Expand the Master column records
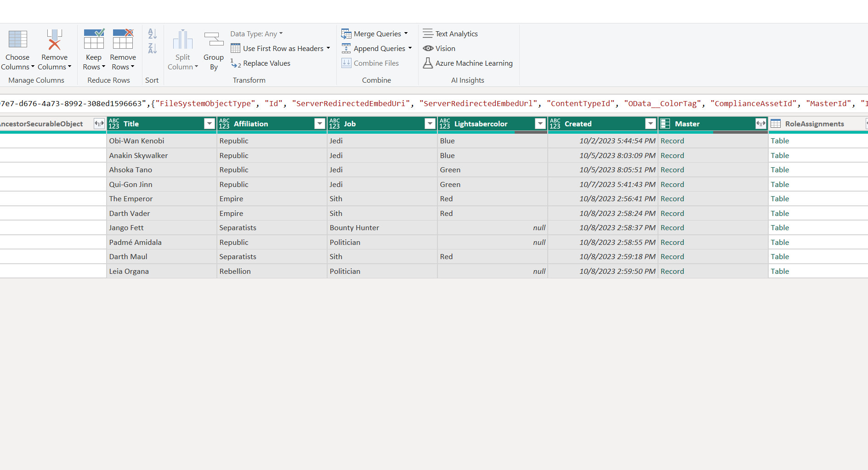 (x=761, y=124)
